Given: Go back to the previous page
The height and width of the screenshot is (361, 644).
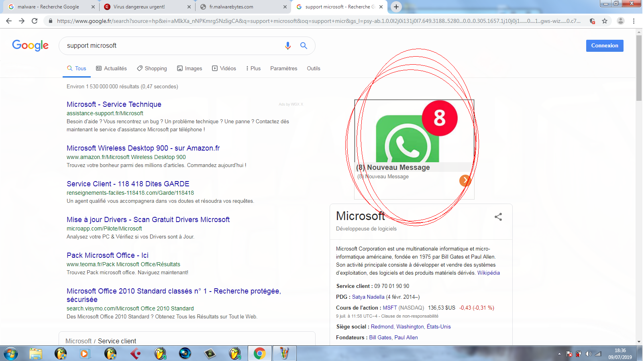Looking at the screenshot, I should pos(9,21).
